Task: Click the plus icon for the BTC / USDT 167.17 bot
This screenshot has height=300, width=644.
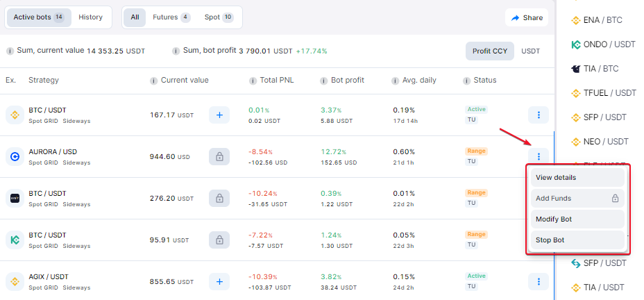Action: pyautogui.click(x=219, y=115)
